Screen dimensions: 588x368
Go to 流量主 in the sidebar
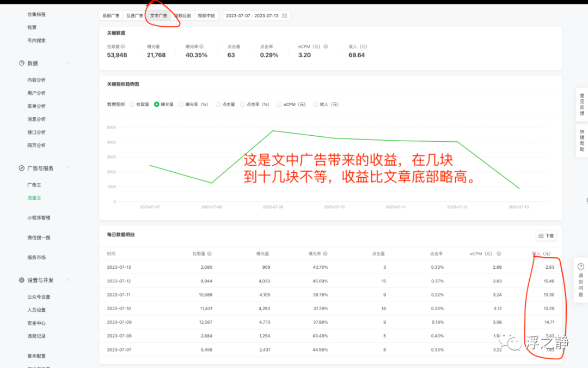[34, 198]
